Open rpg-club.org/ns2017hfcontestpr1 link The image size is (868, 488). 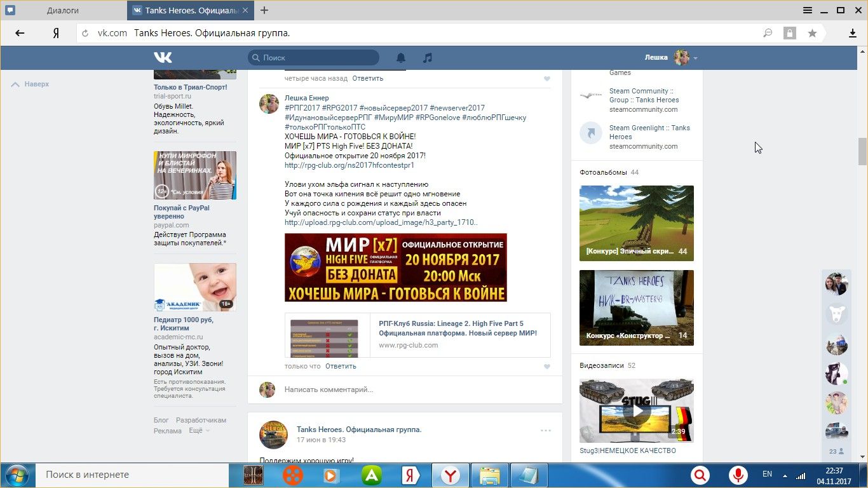click(349, 165)
